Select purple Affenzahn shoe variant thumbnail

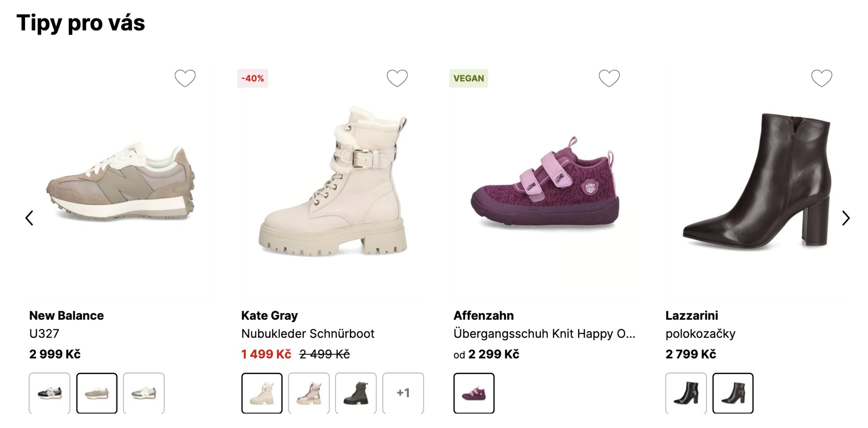tap(474, 393)
